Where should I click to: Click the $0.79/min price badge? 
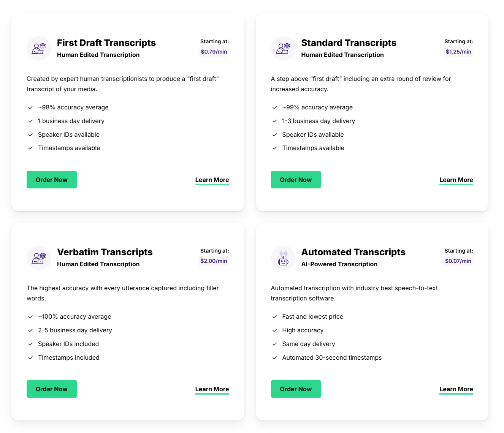pos(214,52)
